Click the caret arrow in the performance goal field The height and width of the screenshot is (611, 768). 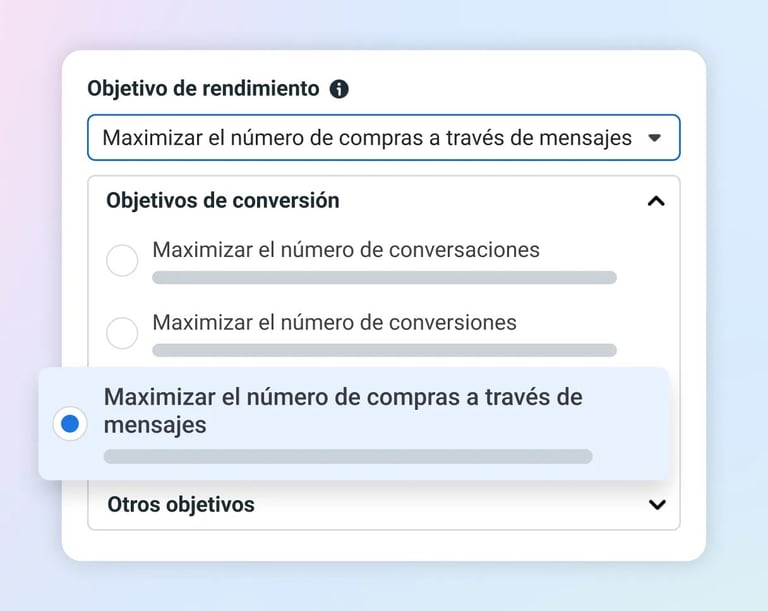coord(655,138)
